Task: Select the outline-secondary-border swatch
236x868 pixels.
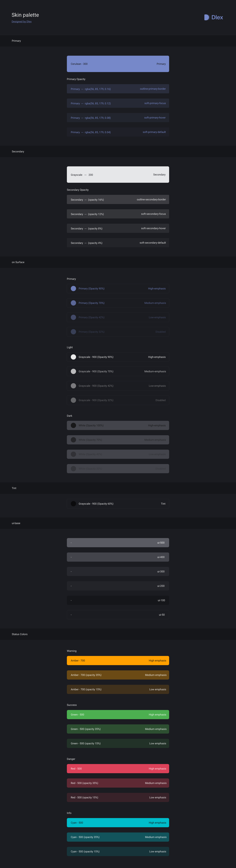Action: click(118, 199)
